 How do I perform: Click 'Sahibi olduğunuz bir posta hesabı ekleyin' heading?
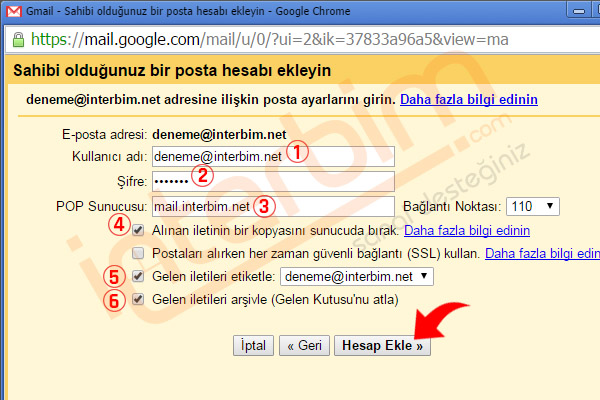click(172, 70)
